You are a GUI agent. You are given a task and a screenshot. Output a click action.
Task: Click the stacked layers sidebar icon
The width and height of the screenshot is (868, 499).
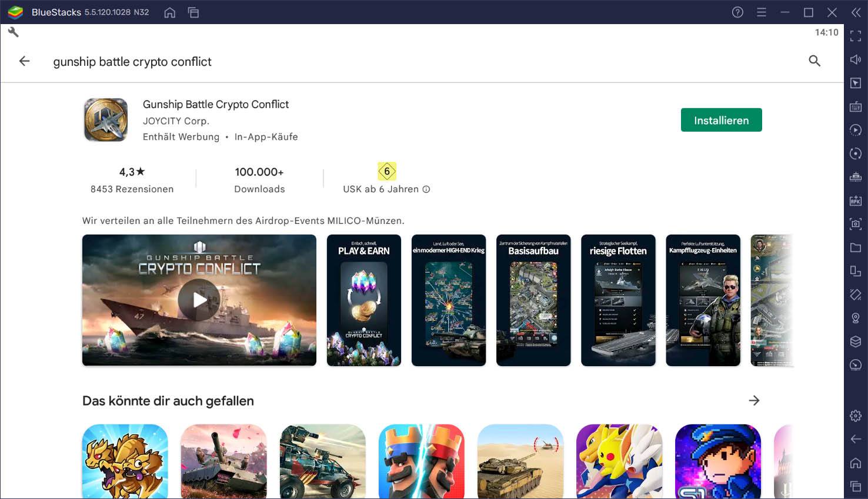(x=856, y=341)
